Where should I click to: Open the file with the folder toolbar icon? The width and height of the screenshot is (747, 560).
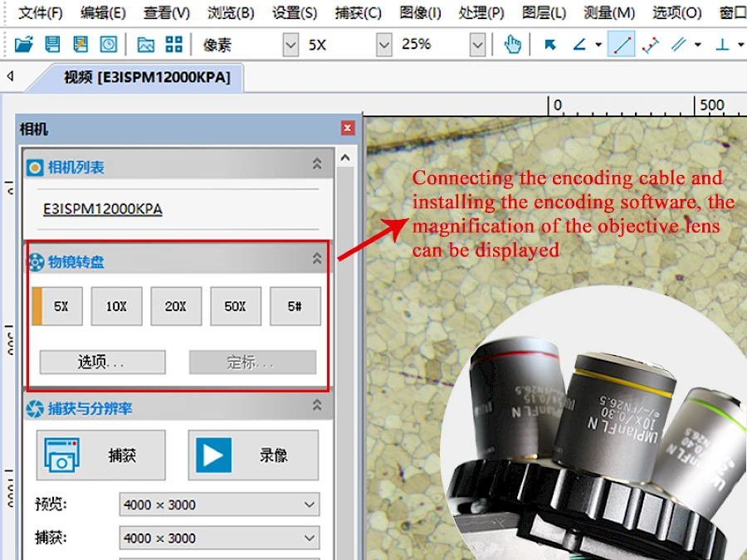coord(23,44)
